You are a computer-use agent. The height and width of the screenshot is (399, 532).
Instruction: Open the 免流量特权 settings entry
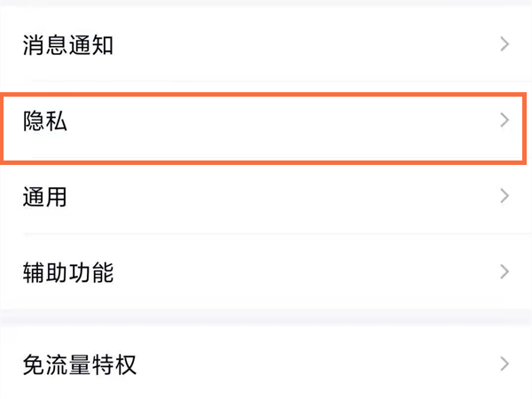tap(266, 364)
